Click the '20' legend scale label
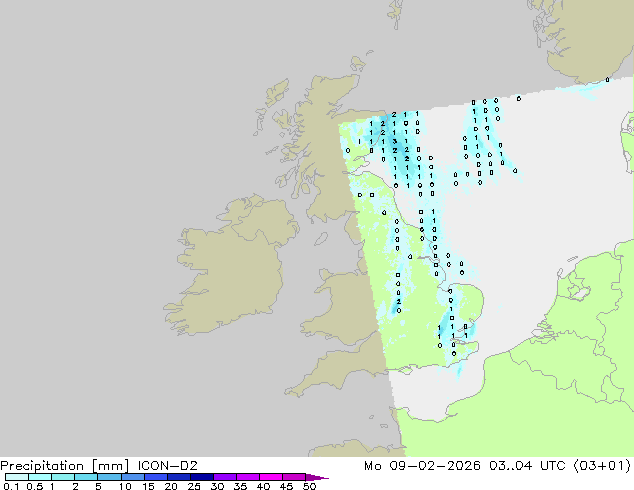 coord(171,486)
